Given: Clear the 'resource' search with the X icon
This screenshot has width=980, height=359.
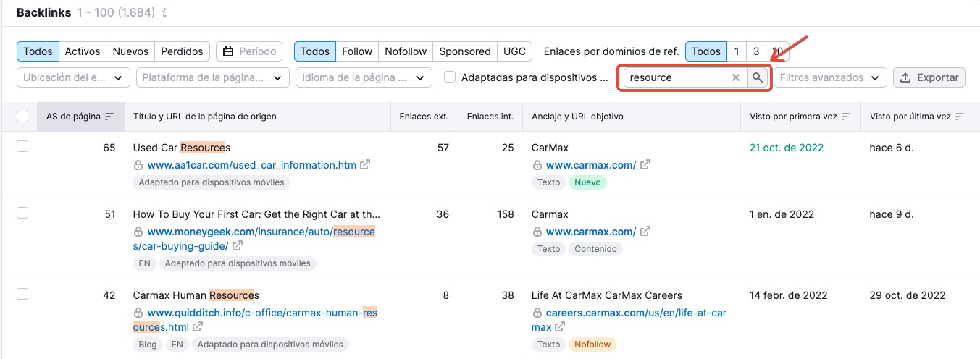Looking at the screenshot, I should (x=736, y=77).
